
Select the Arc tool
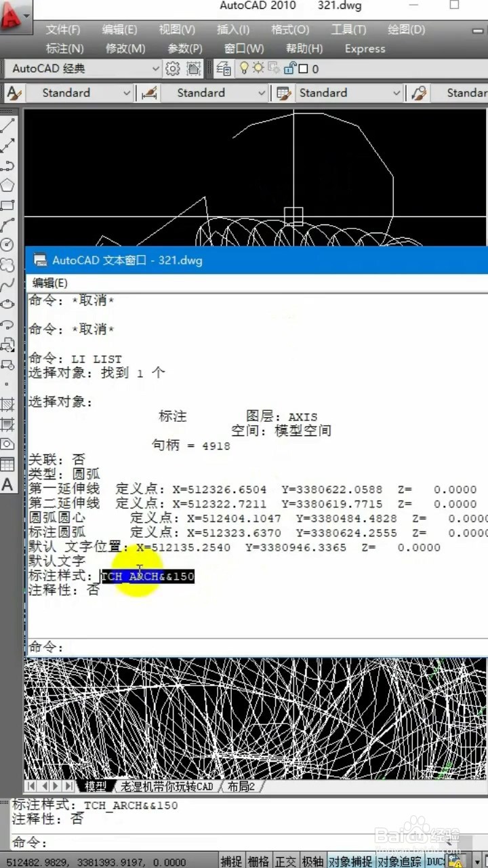(x=7, y=224)
